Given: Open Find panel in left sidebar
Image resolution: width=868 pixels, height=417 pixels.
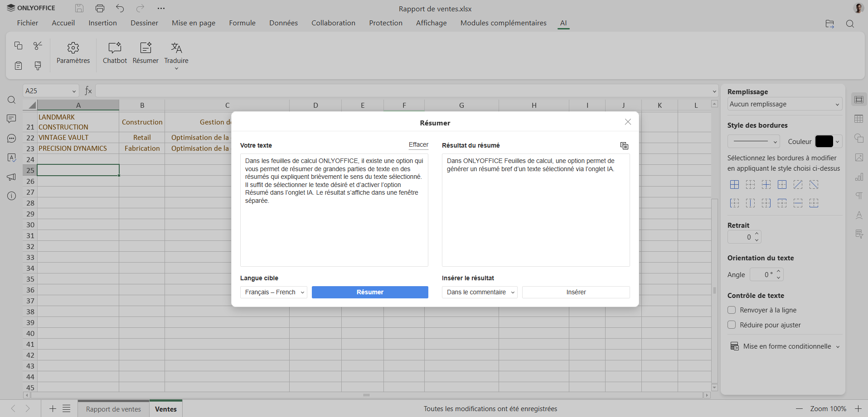Looking at the screenshot, I should pyautogui.click(x=12, y=100).
